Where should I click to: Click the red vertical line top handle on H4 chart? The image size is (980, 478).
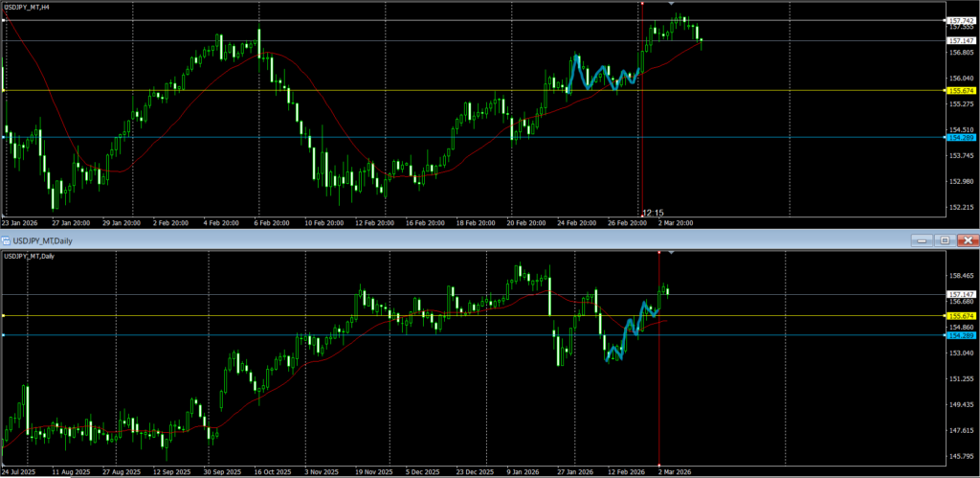[x=641, y=3]
